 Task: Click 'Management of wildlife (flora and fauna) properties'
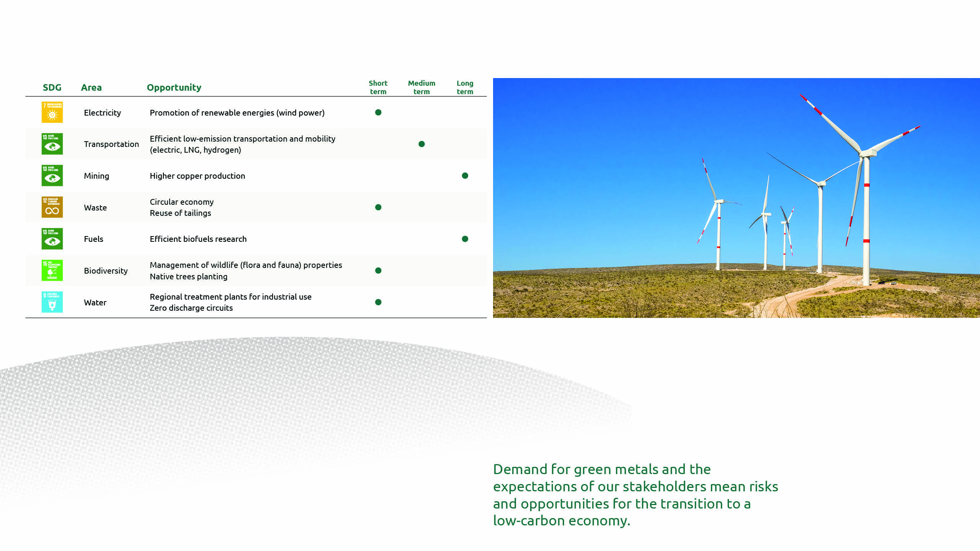246,265
